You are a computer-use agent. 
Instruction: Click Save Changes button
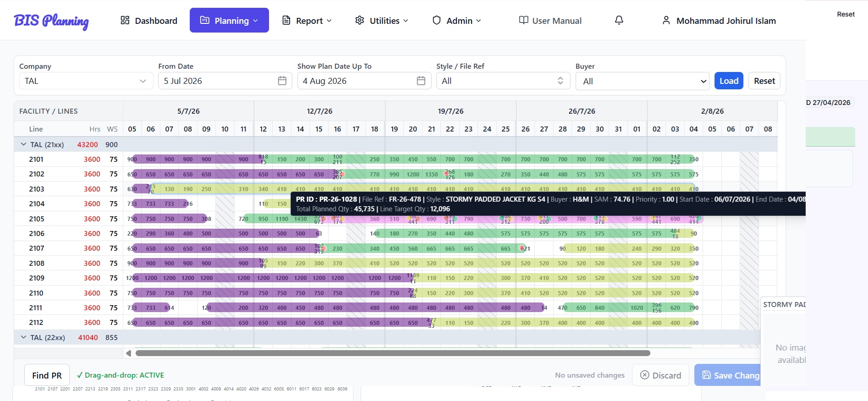tap(728, 375)
